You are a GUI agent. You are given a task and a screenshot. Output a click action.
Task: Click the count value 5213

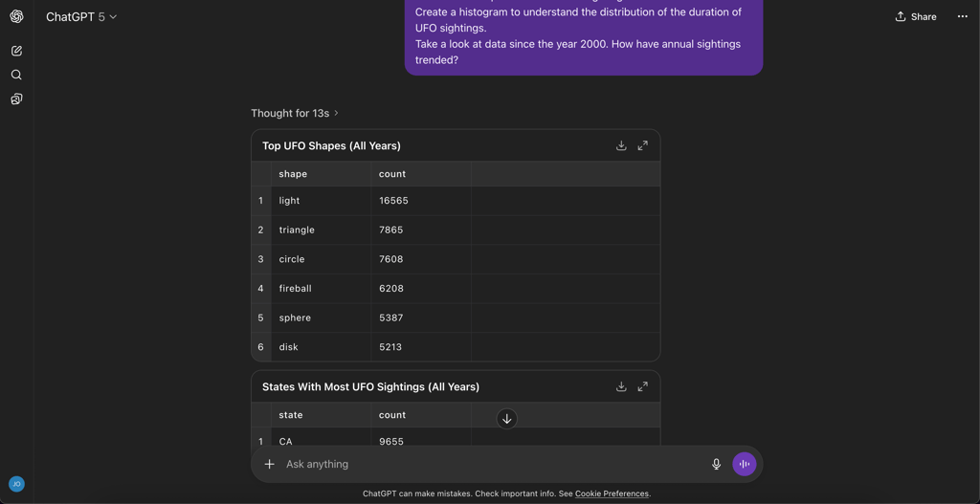click(x=391, y=346)
